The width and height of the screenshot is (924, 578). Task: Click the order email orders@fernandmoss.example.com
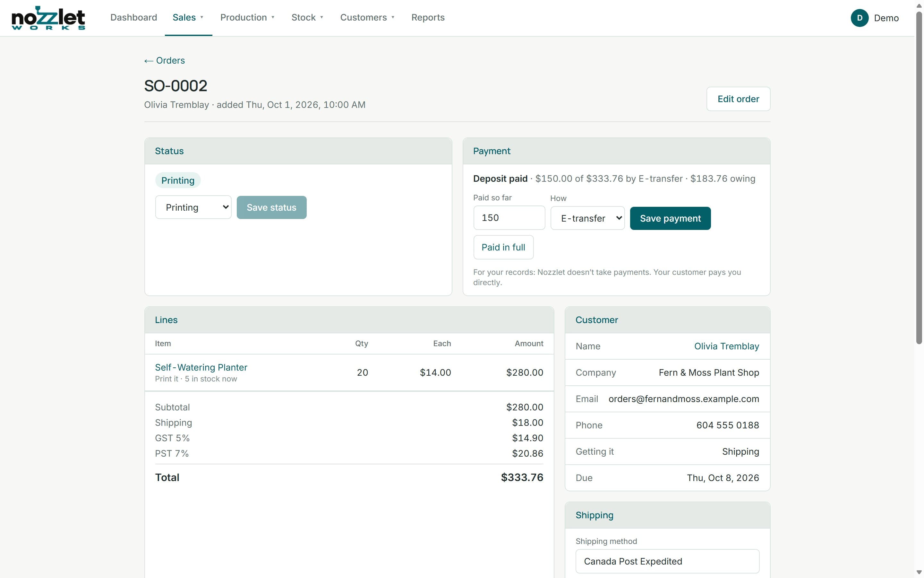pos(683,399)
